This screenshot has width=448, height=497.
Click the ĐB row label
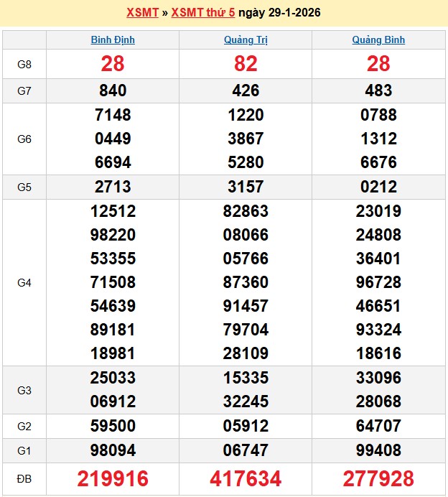24,478
